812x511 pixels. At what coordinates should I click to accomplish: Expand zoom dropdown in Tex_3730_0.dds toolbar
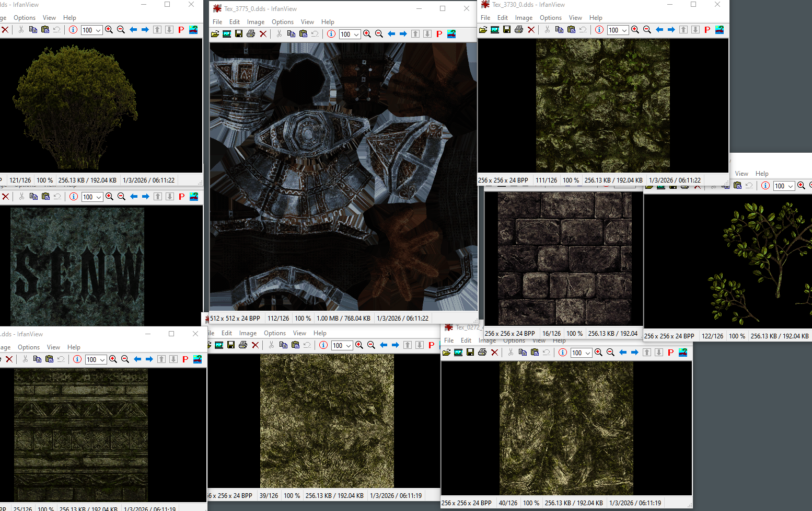624,30
